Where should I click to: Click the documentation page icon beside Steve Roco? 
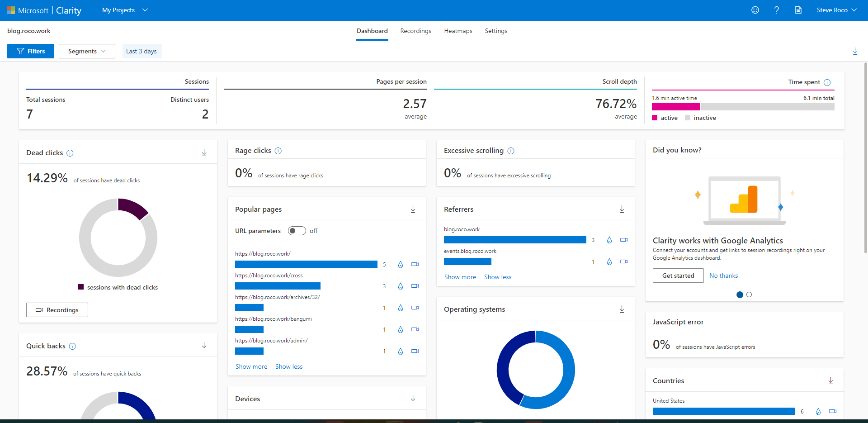coord(798,10)
